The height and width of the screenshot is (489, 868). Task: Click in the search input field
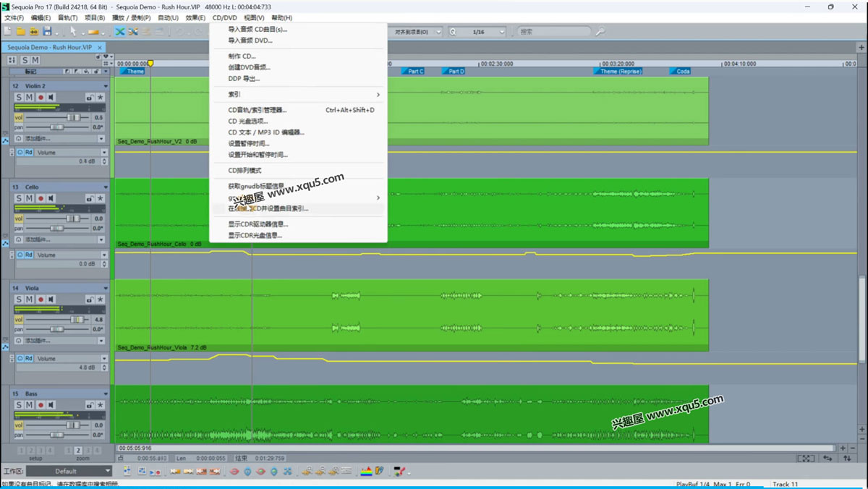[553, 32]
